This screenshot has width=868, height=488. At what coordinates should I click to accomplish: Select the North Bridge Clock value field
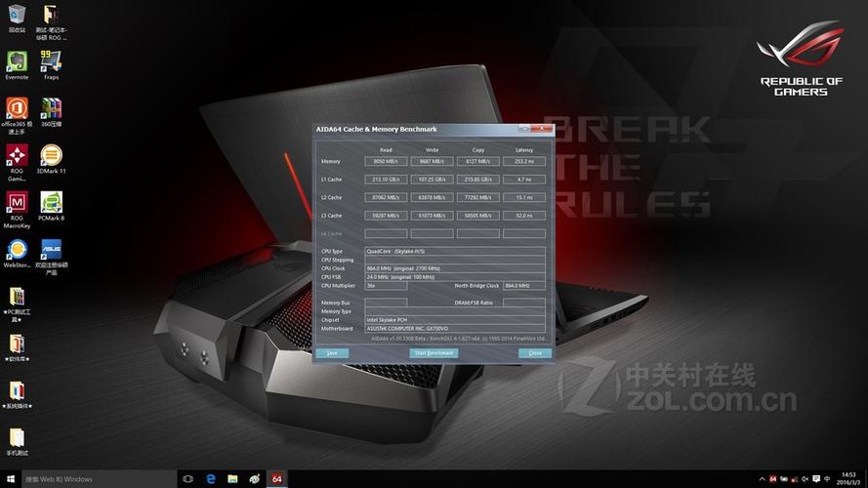(524, 286)
